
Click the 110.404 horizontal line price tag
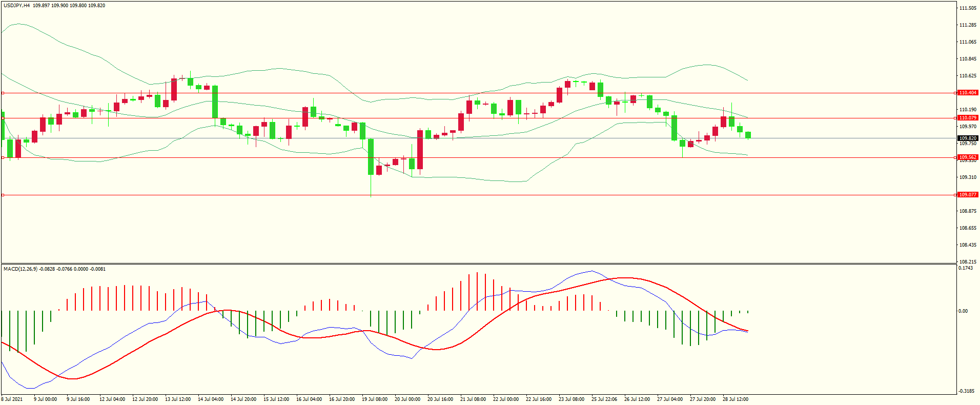tap(968, 93)
